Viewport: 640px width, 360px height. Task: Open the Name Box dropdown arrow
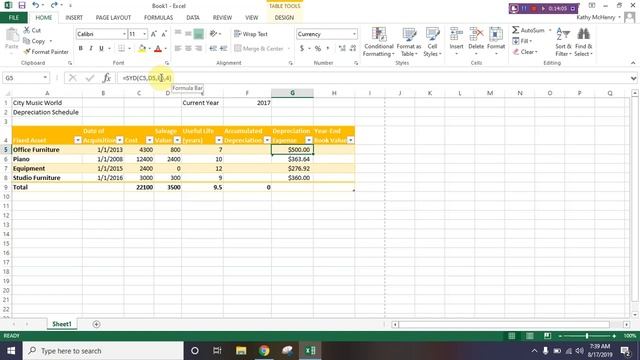(x=45, y=78)
